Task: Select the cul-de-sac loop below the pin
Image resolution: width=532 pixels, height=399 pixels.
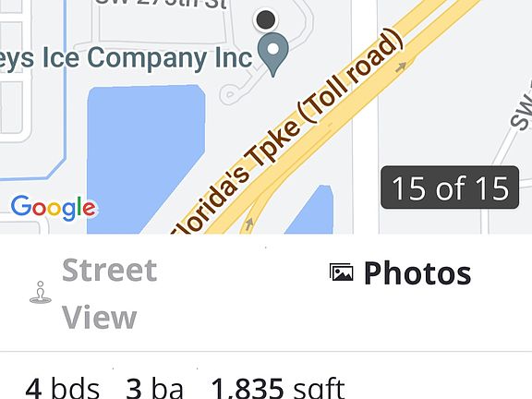Action: [230, 94]
